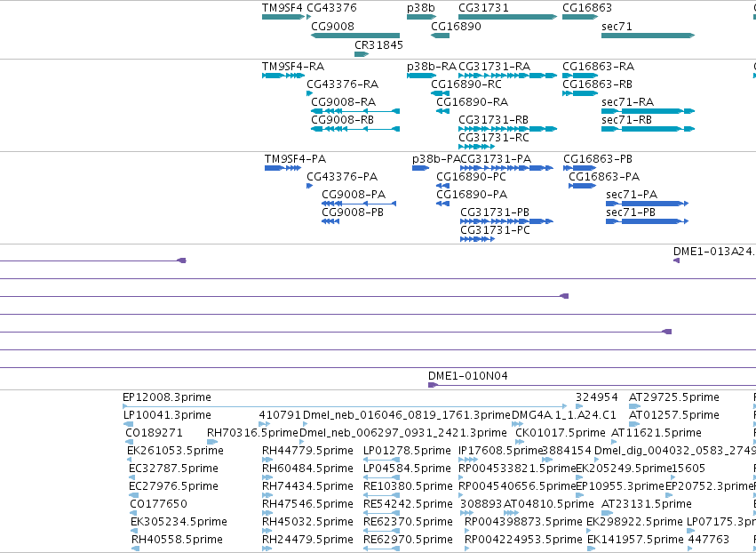The height and width of the screenshot is (553, 756).
Task: Click the p38b-PA protein feature
Action: 420,168
